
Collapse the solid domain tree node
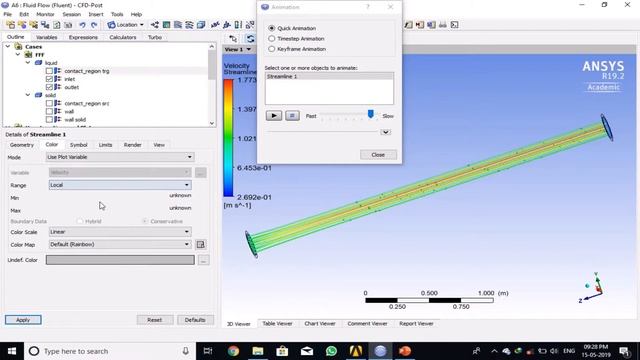[28, 95]
